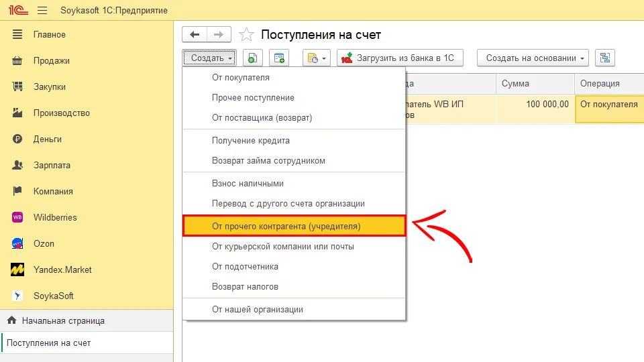Open the hamburger main menu icon
This screenshot has height=362, width=644.
click(42, 10)
